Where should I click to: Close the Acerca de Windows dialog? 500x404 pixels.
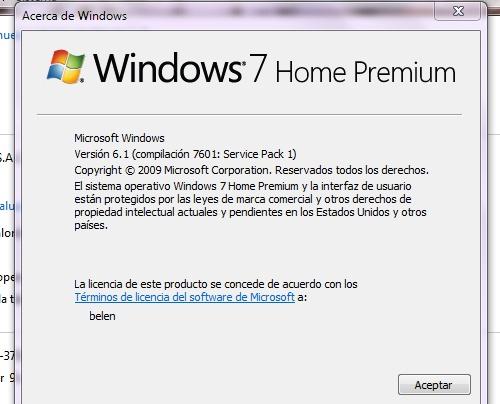pyautogui.click(x=458, y=11)
